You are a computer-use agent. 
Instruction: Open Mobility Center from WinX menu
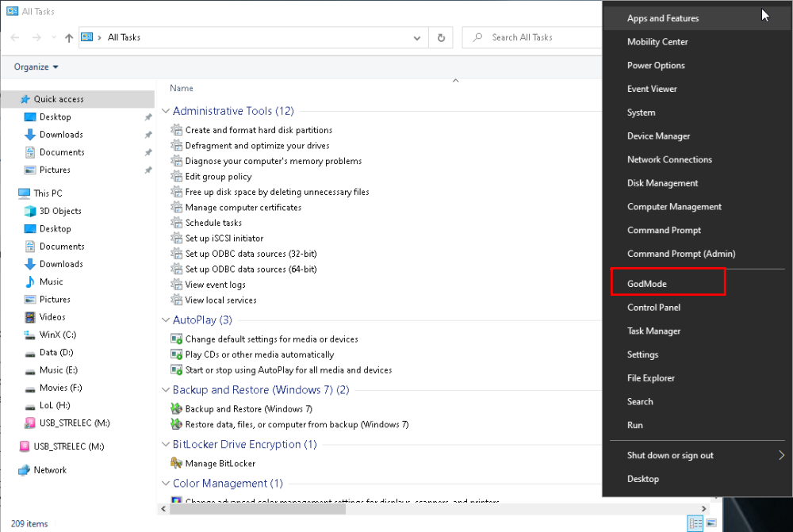pos(697,42)
